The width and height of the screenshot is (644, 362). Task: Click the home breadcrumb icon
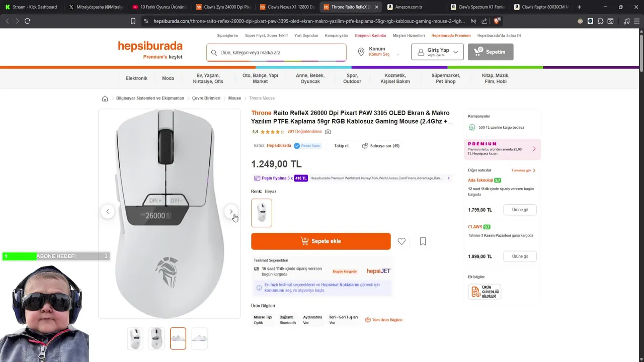105,99
